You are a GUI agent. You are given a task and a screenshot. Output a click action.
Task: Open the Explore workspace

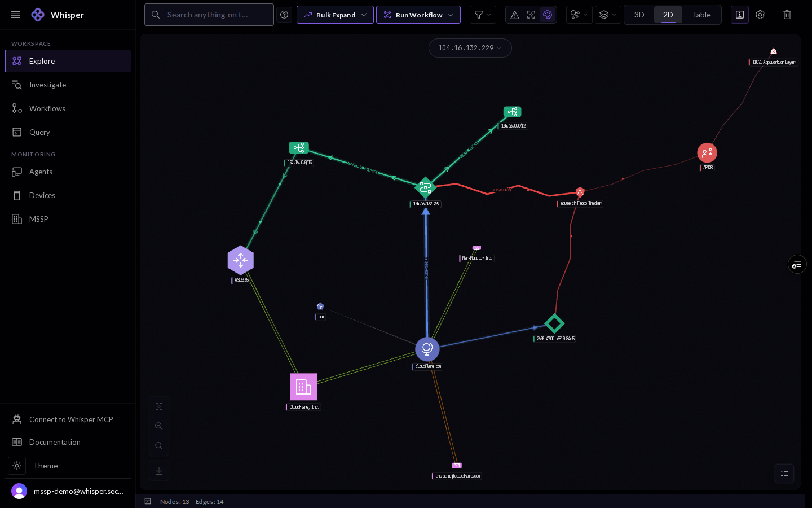click(x=68, y=61)
